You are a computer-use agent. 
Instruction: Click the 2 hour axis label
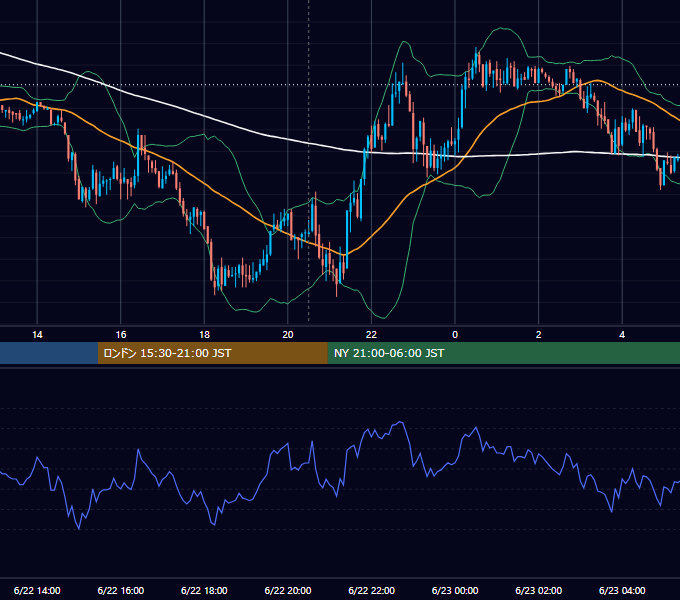pos(539,335)
